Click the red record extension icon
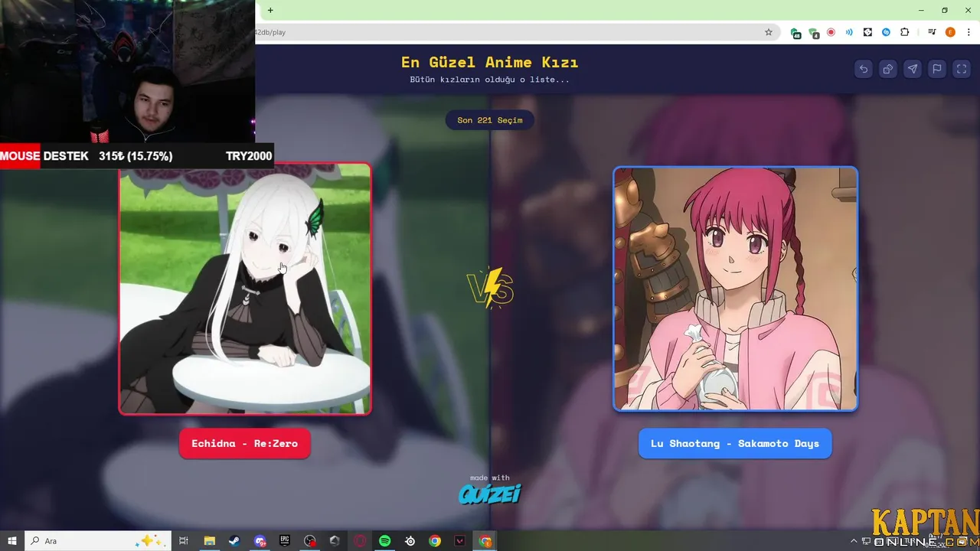 (x=831, y=32)
